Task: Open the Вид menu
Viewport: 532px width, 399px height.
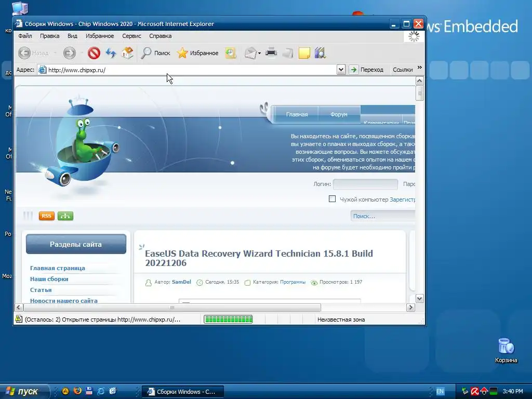Action: 72,36
